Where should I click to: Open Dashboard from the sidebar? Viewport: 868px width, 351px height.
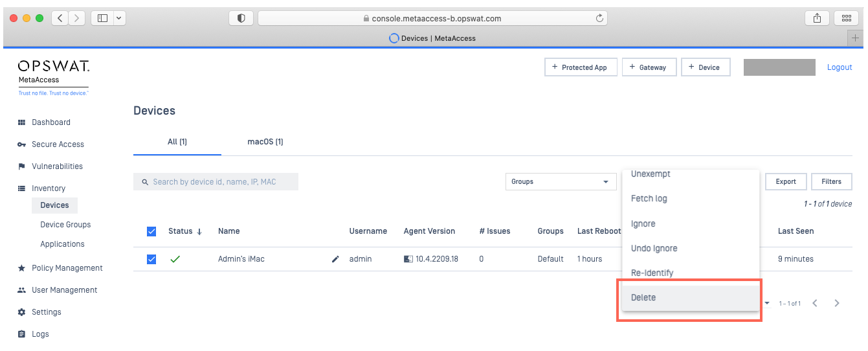click(51, 122)
